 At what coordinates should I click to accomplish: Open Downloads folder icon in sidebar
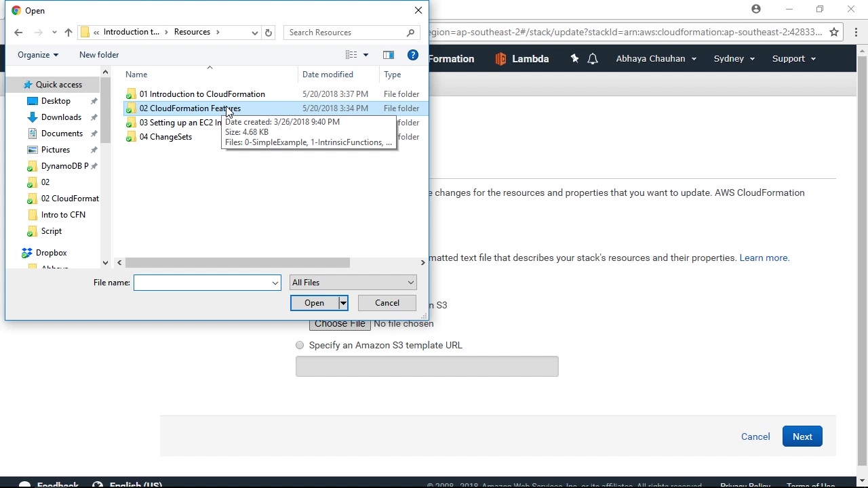32,117
